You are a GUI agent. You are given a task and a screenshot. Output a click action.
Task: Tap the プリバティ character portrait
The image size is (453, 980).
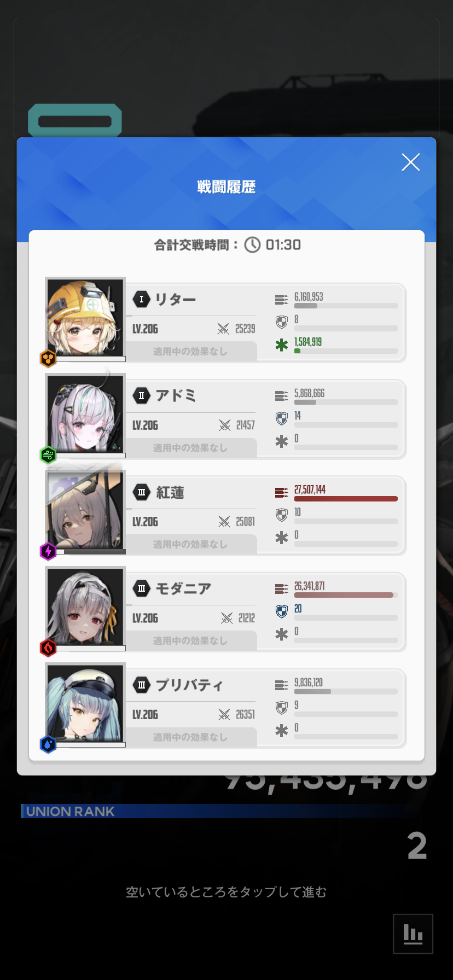click(x=85, y=703)
